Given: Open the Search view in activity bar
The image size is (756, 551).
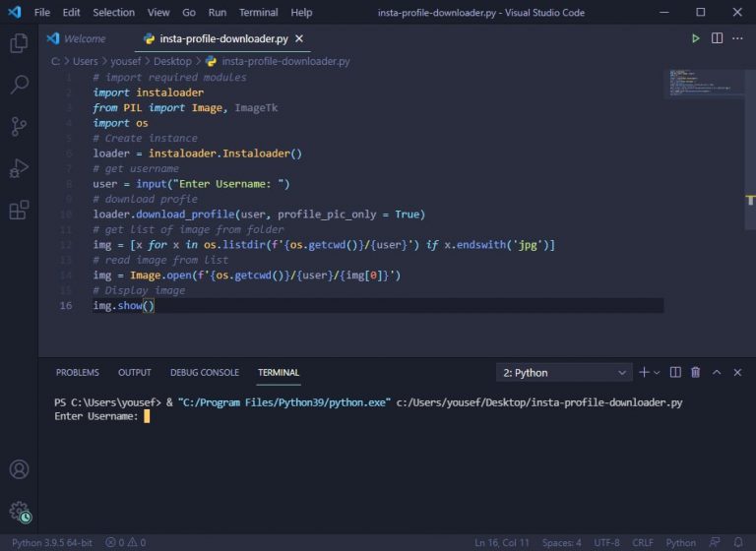Looking at the screenshot, I should click(19, 85).
